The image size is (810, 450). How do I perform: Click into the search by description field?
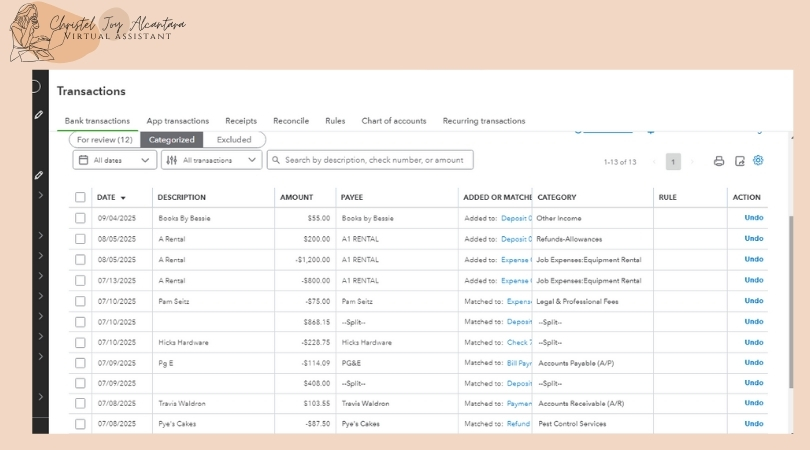[375, 160]
